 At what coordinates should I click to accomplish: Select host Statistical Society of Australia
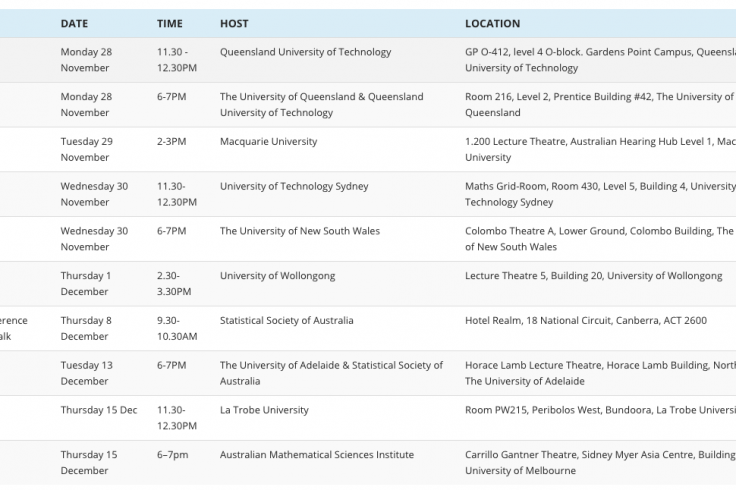[287, 320]
